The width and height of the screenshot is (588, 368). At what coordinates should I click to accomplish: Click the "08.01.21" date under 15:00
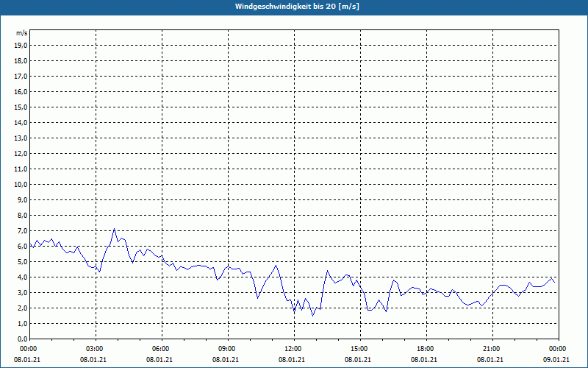point(358,360)
